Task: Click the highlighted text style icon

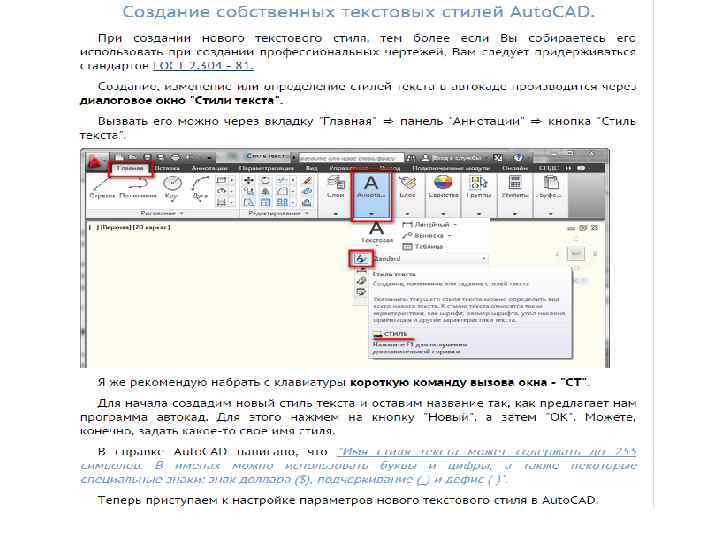Action: [x=361, y=259]
